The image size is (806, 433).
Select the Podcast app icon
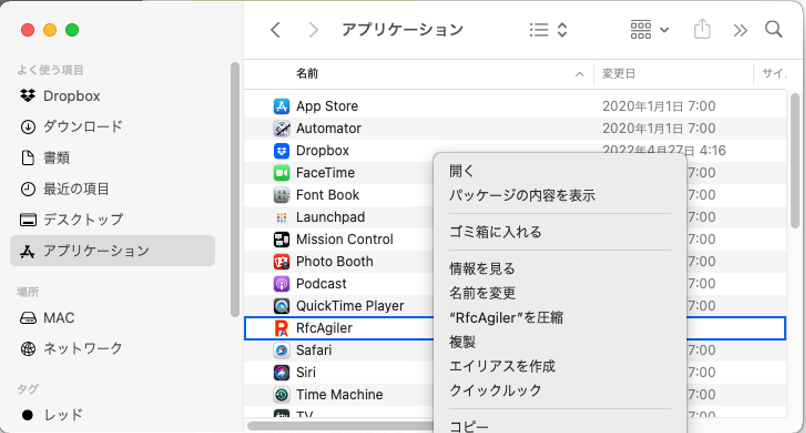pyautogui.click(x=281, y=284)
